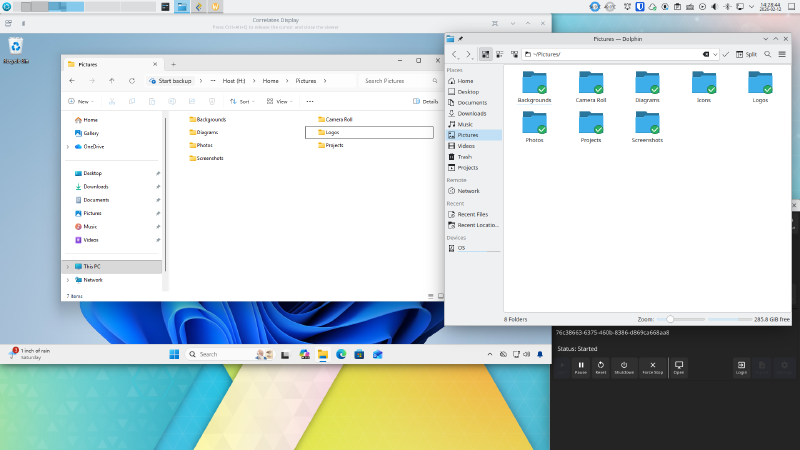Open Recycle Bin on Windows desktop
This screenshot has height=450, width=800.
click(16, 50)
